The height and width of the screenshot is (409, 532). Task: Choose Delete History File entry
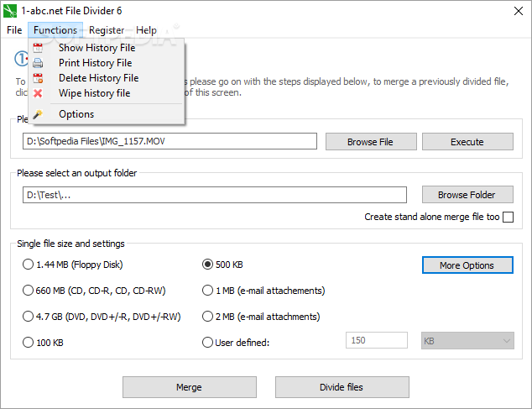107,78
